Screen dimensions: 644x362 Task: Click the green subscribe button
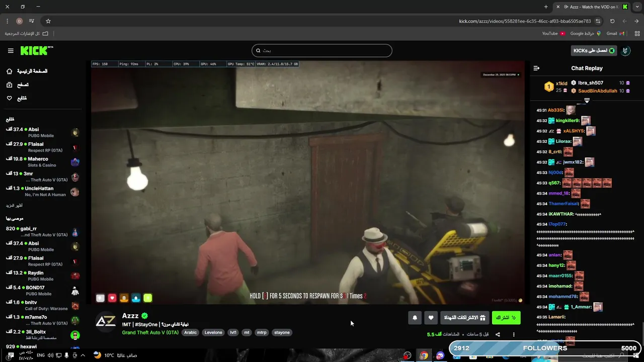(x=506, y=318)
